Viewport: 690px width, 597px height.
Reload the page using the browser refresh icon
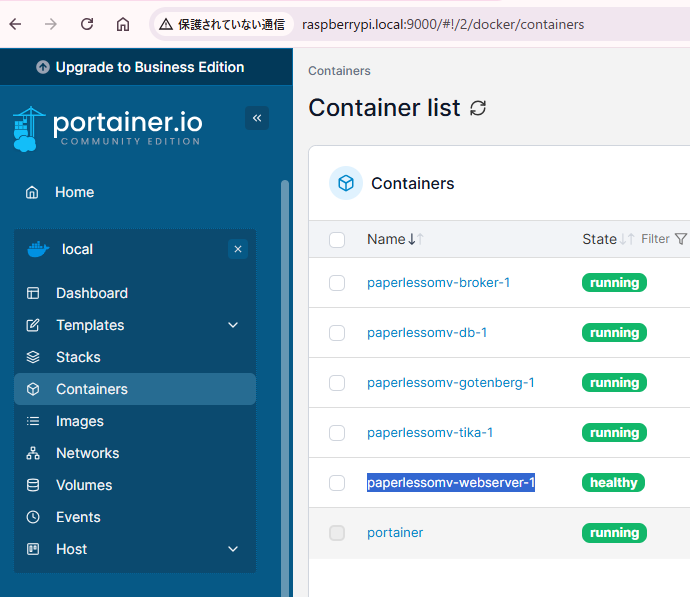click(x=87, y=24)
